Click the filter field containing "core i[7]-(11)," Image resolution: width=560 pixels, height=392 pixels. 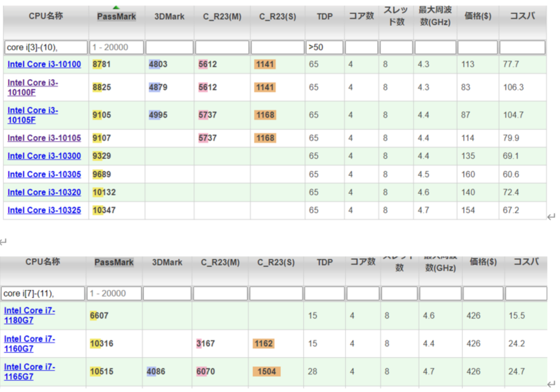pyautogui.click(x=44, y=293)
